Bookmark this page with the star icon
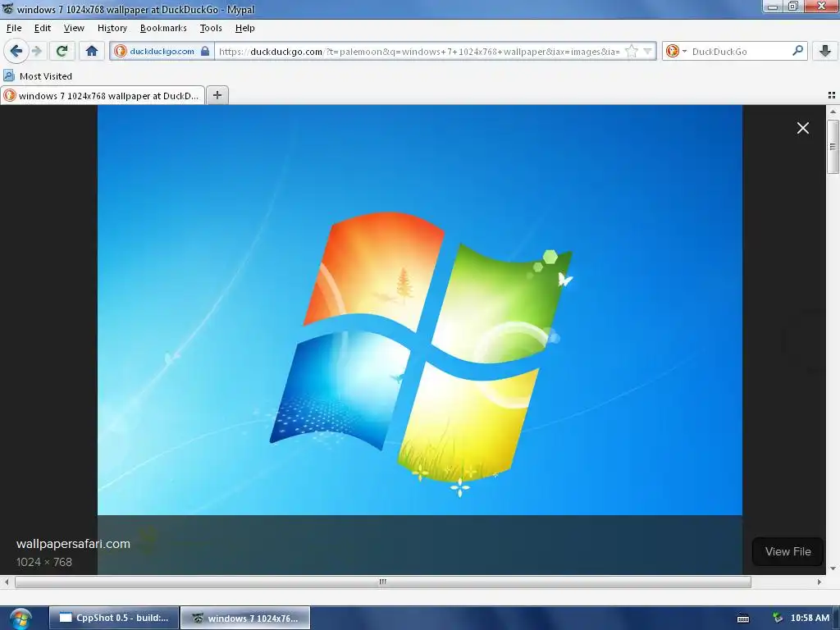The width and height of the screenshot is (840, 630). [x=632, y=52]
